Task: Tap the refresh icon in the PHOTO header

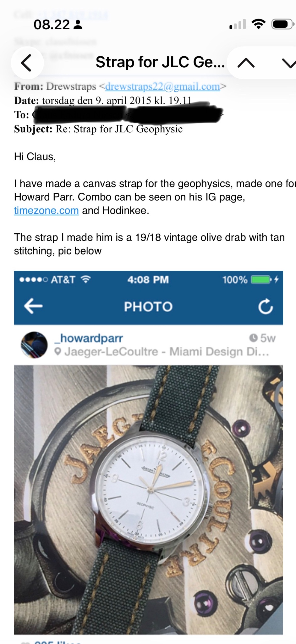Action: pyautogui.click(x=266, y=307)
